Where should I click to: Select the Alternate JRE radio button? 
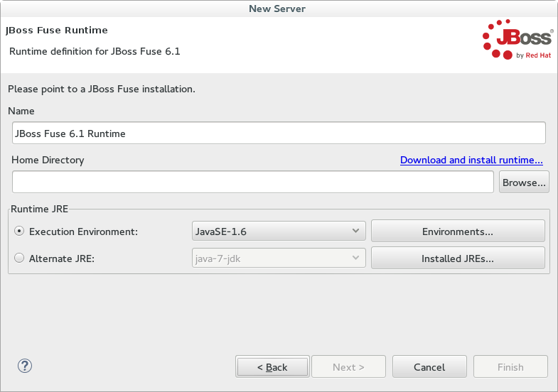19,258
